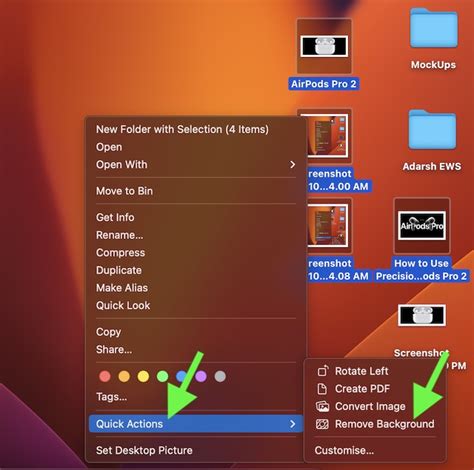Select the AirPods Pro 2 file thumbnail

[x=324, y=46]
